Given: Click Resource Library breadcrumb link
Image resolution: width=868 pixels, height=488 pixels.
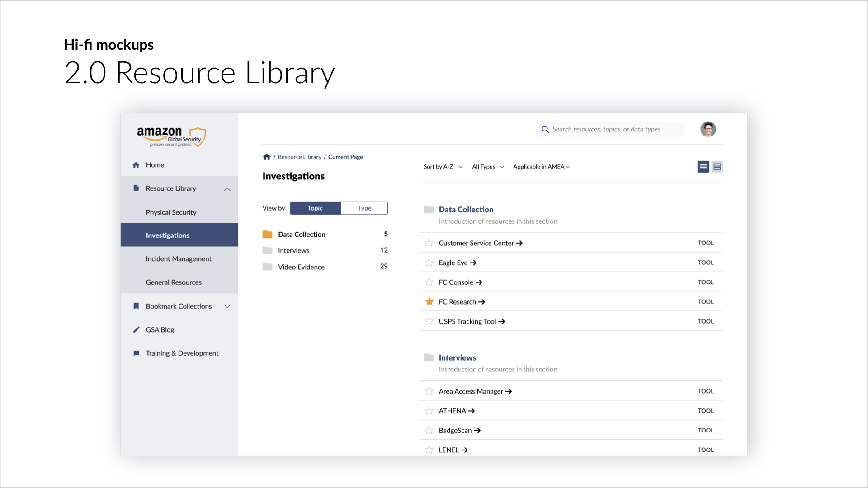Looking at the screenshot, I should [x=299, y=157].
